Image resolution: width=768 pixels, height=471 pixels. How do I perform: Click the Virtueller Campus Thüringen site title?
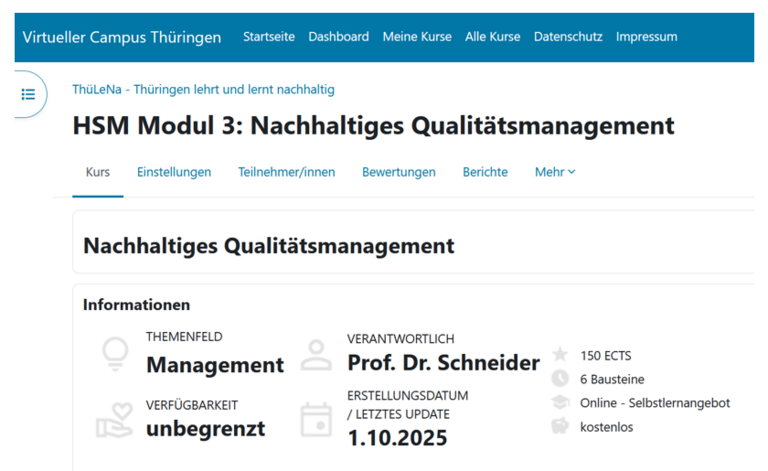[121, 37]
